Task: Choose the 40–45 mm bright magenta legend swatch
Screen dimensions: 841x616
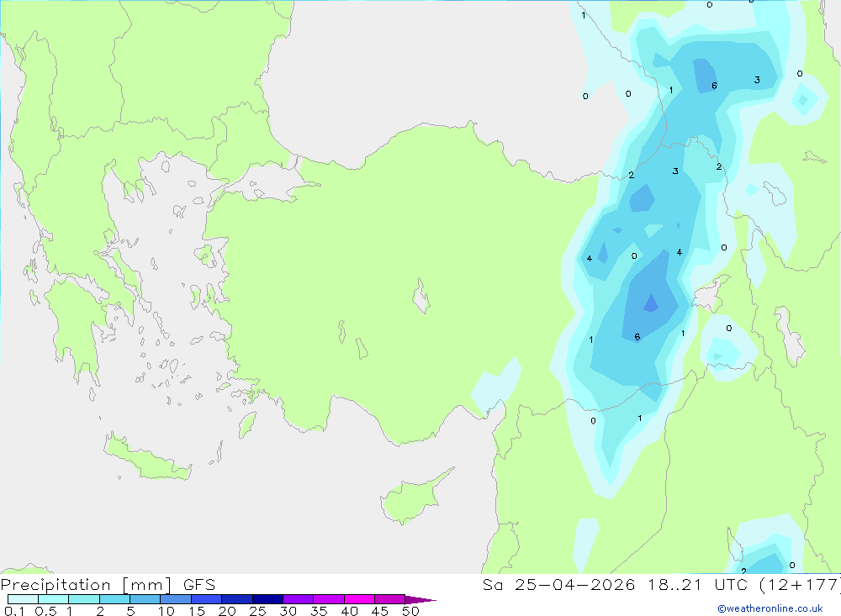Action: coord(359,599)
